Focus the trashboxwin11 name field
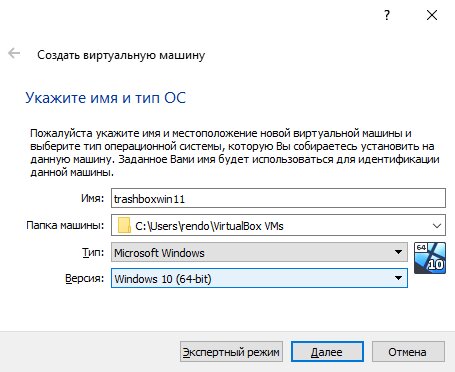 click(278, 199)
